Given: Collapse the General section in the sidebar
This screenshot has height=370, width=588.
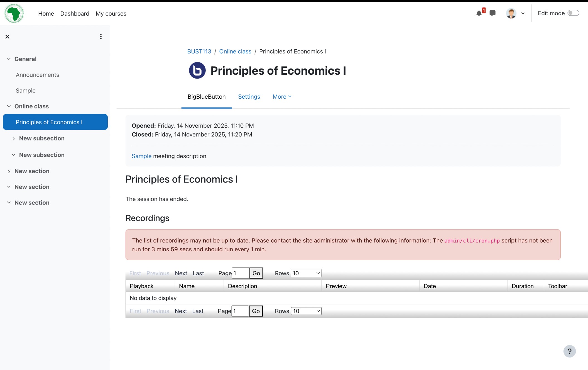Looking at the screenshot, I should click(8, 59).
